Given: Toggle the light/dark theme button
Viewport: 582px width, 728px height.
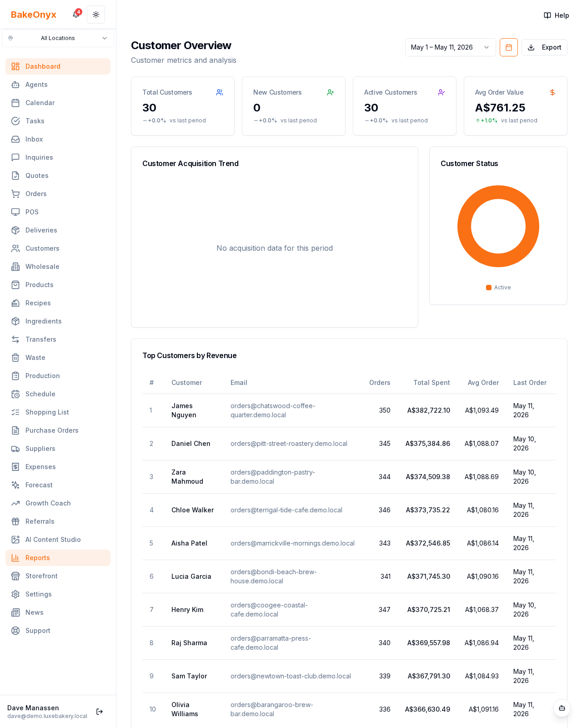Looking at the screenshot, I should coord(96,15).
